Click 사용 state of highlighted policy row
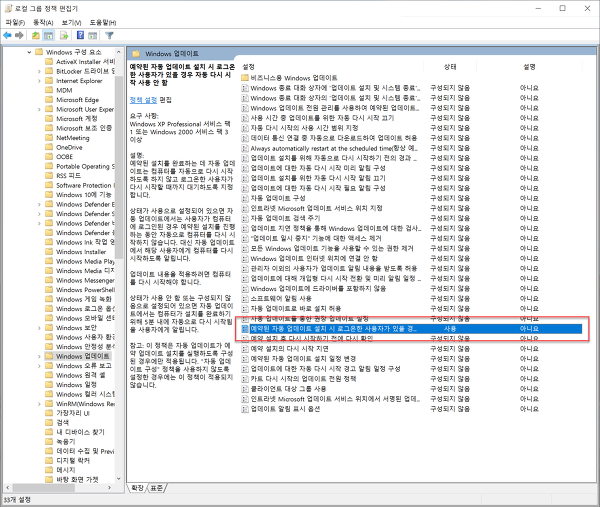 click(x=450, y=329)
